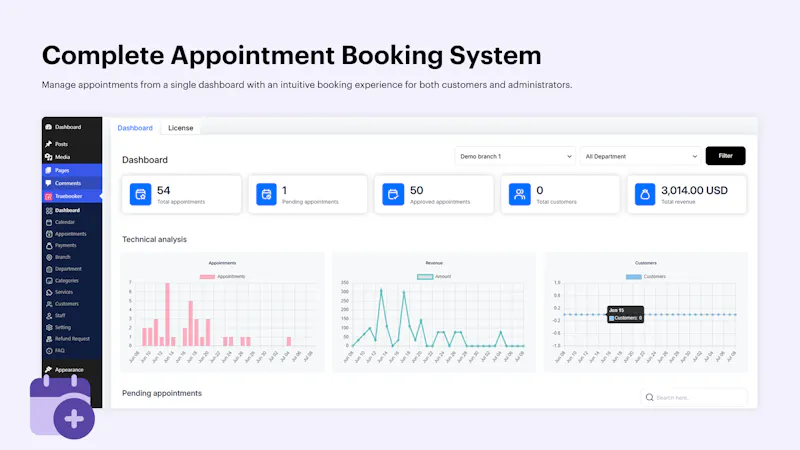This screenshot has width=800, height=450.
Task: Click the Total customers card icon
Action: coord(519,194)
